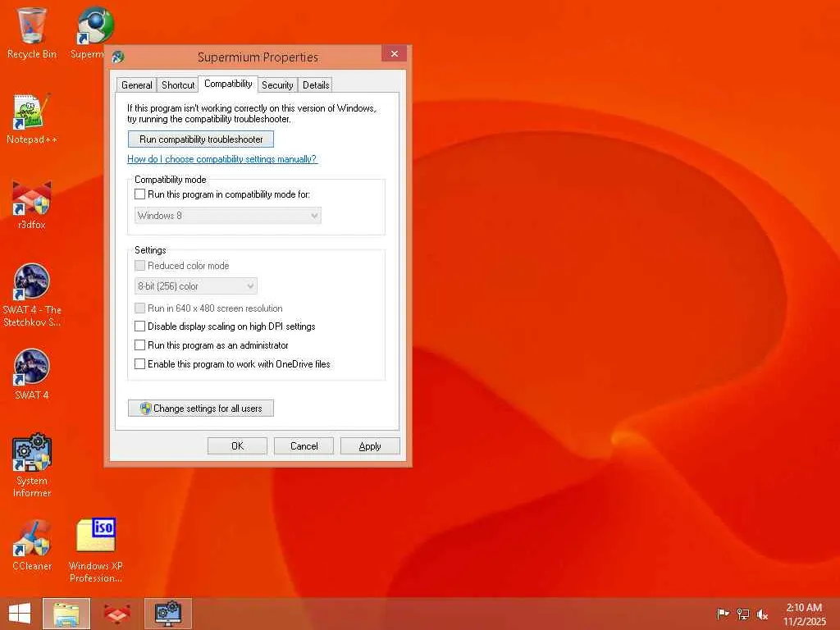Switch to the Security tab

pos(277,84)
